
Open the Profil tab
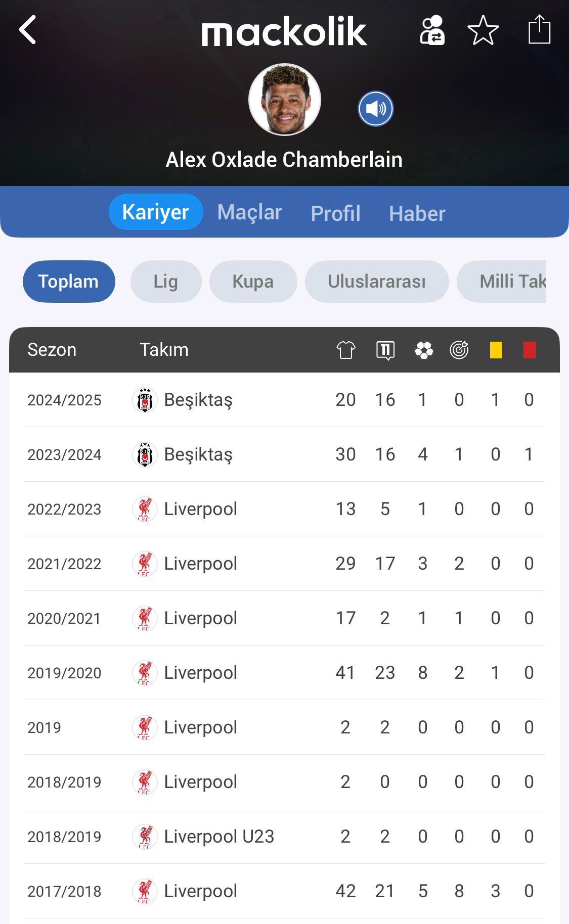coord(335,213)
